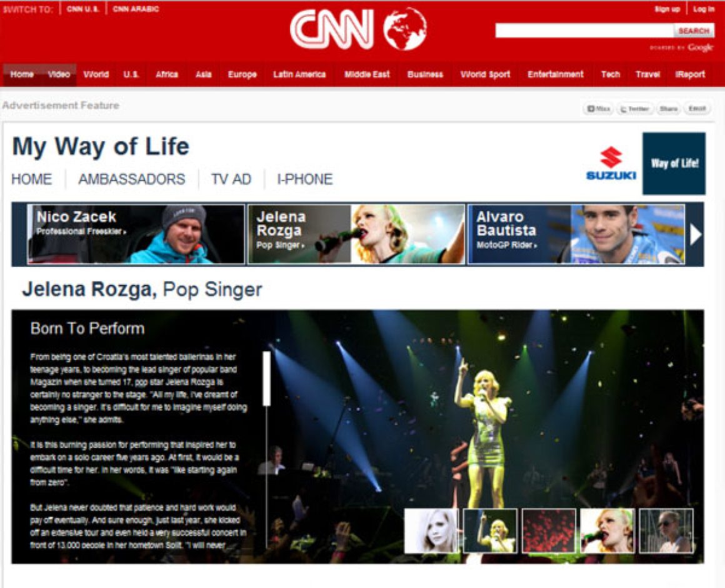Screen dimensions: 725x588
Task: Click the Email share button
Action: (697, 109)
